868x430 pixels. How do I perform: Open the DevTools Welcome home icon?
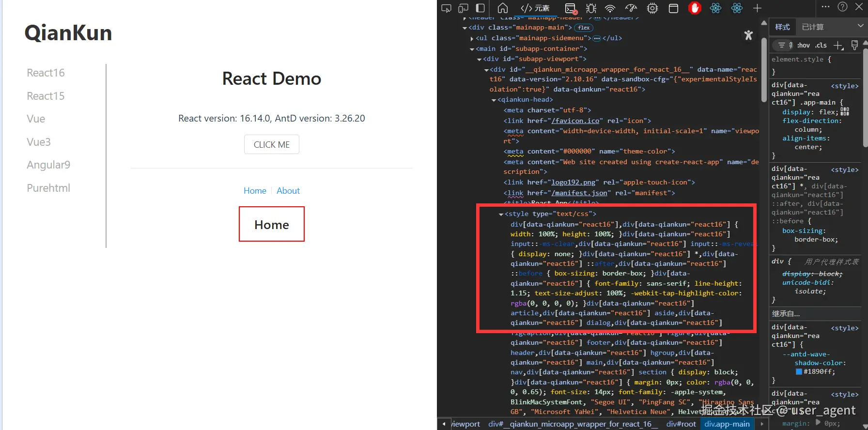coord(503,8)
